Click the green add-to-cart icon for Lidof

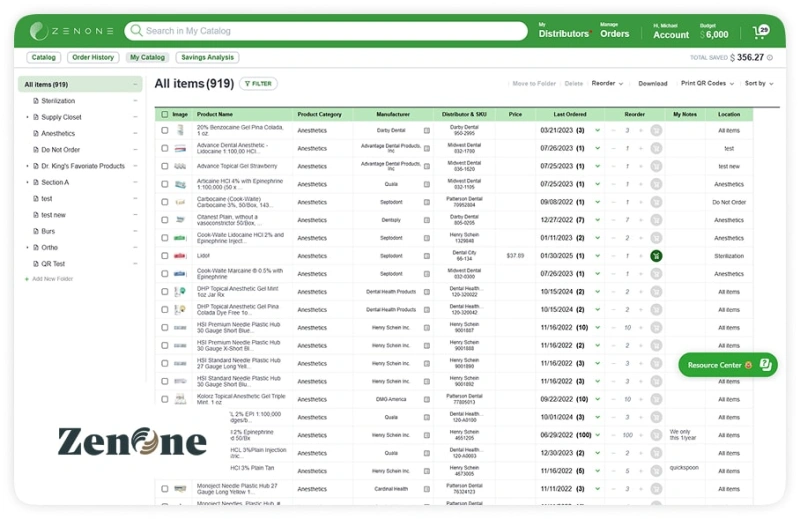(656, 256)
